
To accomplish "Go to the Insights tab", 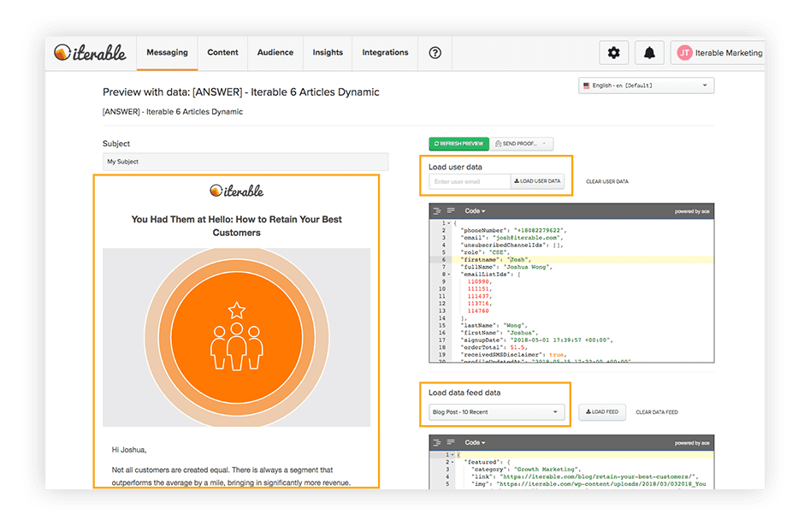I will (328, 53).
